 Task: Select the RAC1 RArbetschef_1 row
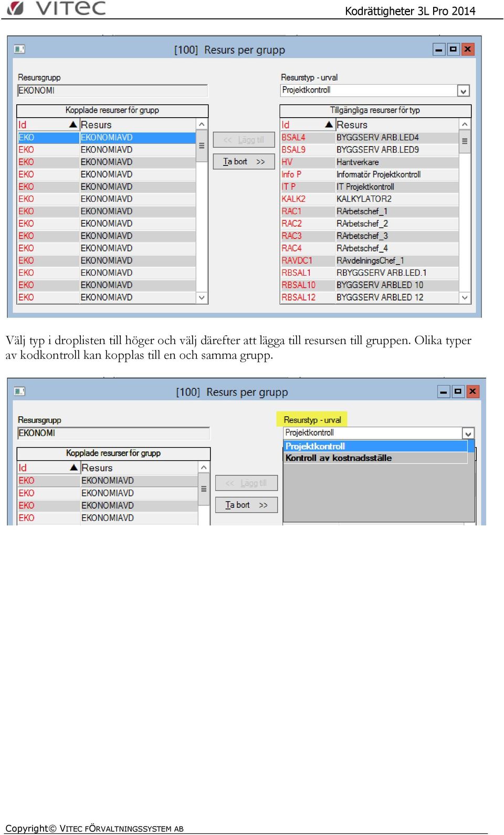point(370,211)
